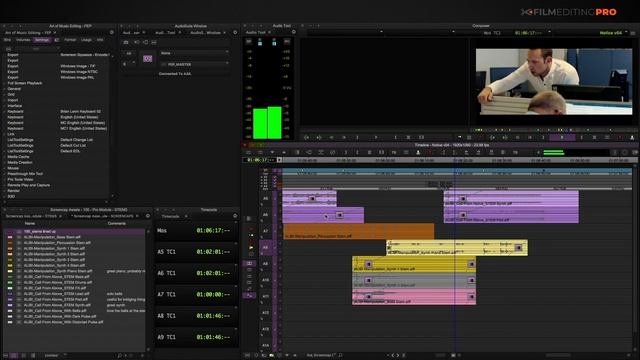The image size is (640, 360).
Task: Click the bin search magnifier icon
Action: pos(120,356)
